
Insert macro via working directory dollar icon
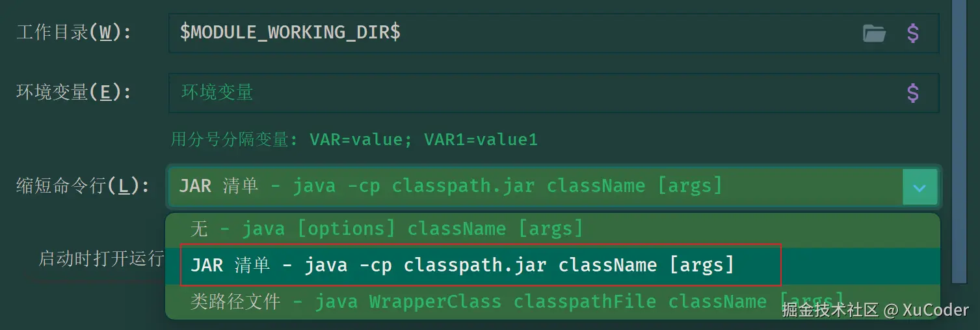pos(913,33)
